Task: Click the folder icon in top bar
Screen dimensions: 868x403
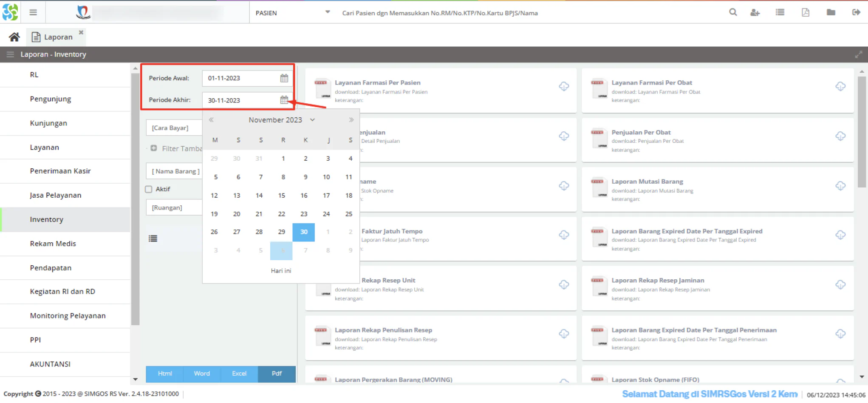Action: (831, 12)
